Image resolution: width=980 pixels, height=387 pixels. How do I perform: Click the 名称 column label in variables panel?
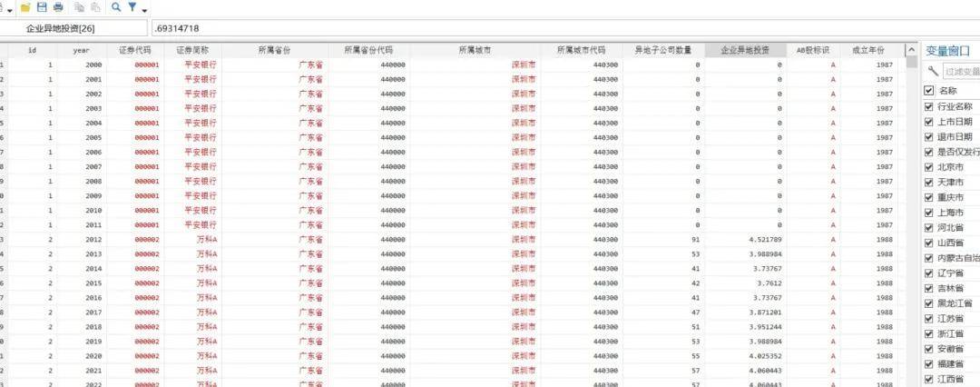tap(947, 91)
